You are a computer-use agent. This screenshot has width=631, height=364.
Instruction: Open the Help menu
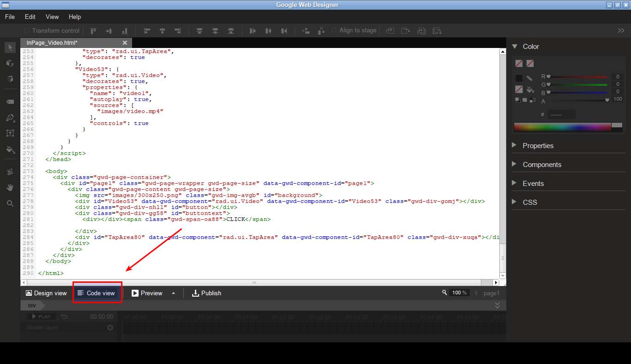[x=75, y=17]
